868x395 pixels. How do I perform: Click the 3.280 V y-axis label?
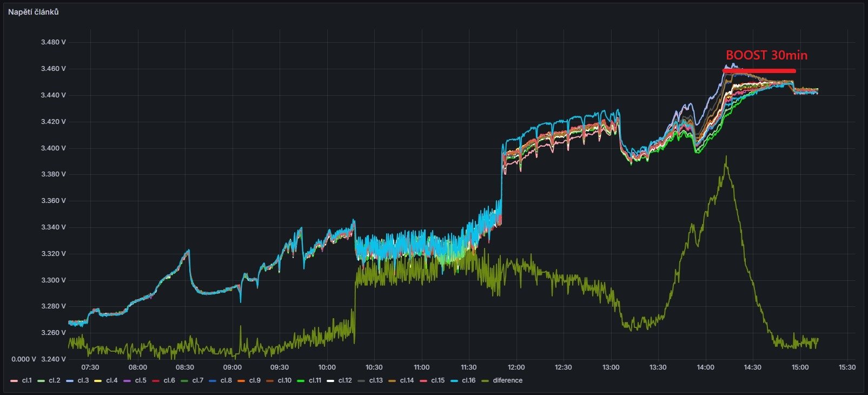54,306
